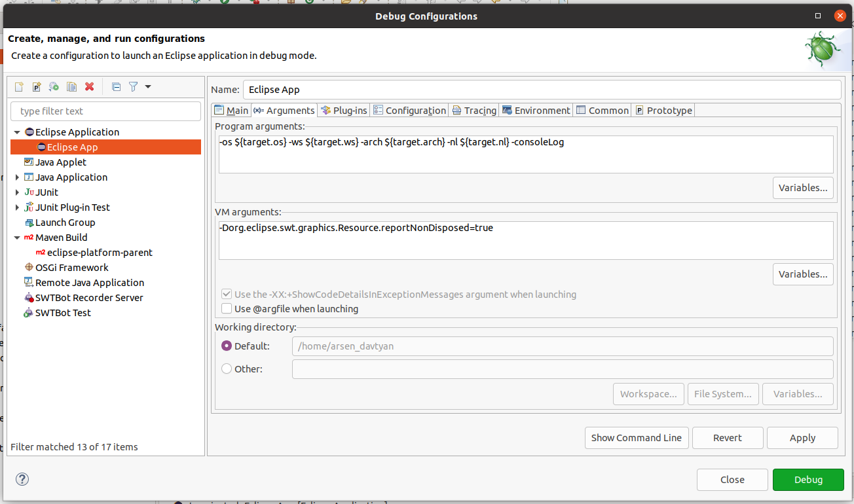This screenshot has height=504, width=854.
Task: Switch to the Tracing tab
Action: [474, 111]
